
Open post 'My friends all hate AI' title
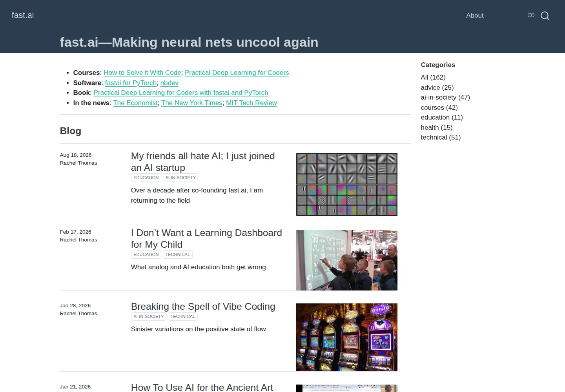(x=203, y=162)
